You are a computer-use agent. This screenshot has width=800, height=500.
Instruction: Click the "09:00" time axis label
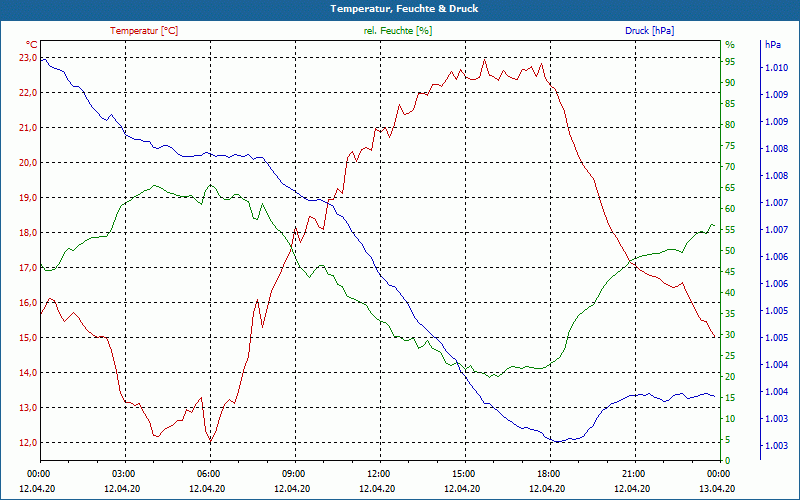294,473
